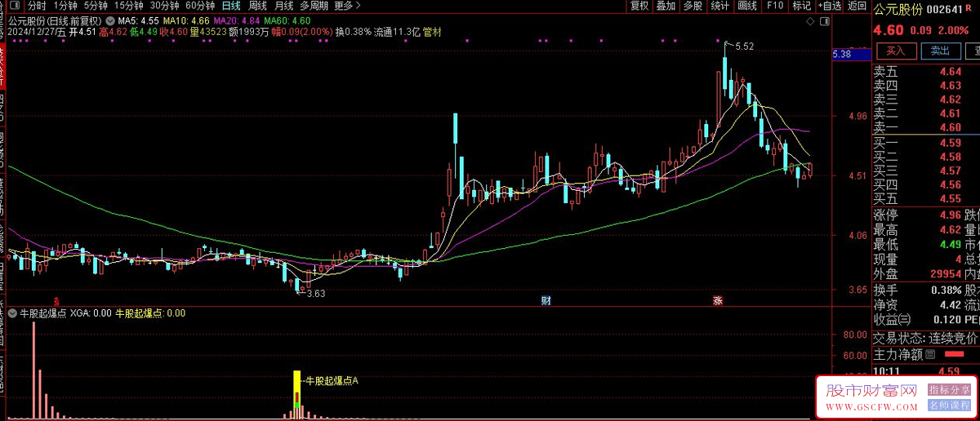Viewport: 980px width, 421px height.
Task: Expand the 更多 periods menu
Action: (347, 6)
